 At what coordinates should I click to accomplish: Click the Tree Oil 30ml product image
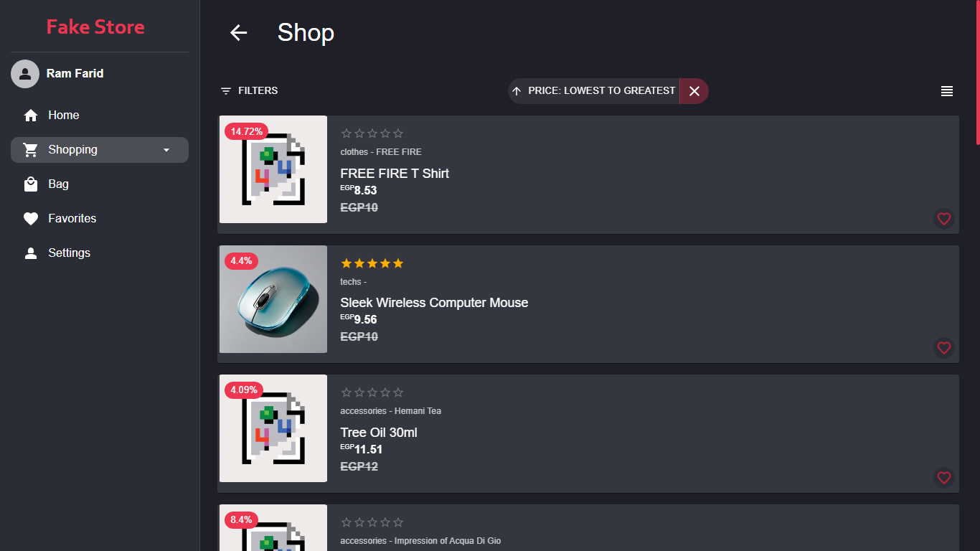coord(273,428)
